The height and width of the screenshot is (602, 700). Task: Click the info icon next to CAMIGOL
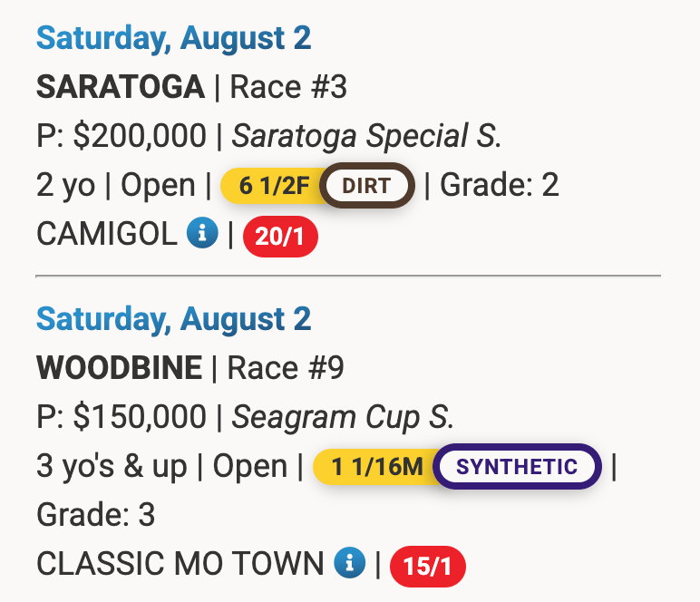tap(201, 235)
